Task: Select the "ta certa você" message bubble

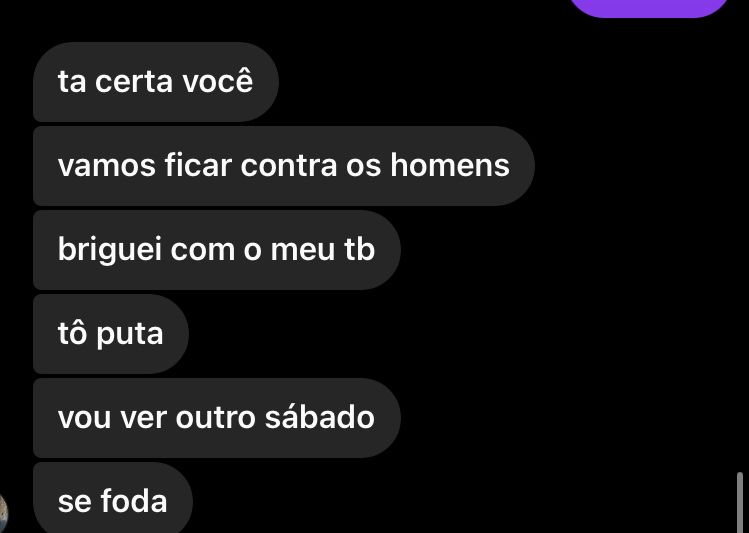Action: click(x=156, y=82)
